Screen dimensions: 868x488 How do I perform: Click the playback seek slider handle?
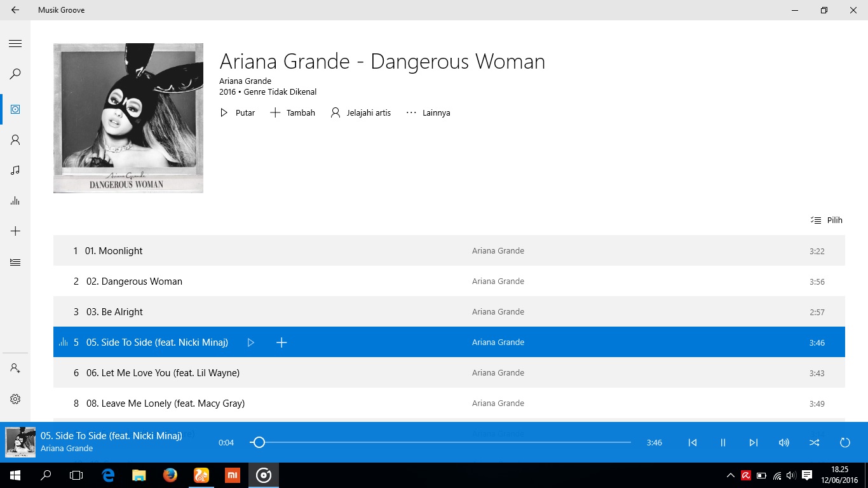tap(259, 442)
